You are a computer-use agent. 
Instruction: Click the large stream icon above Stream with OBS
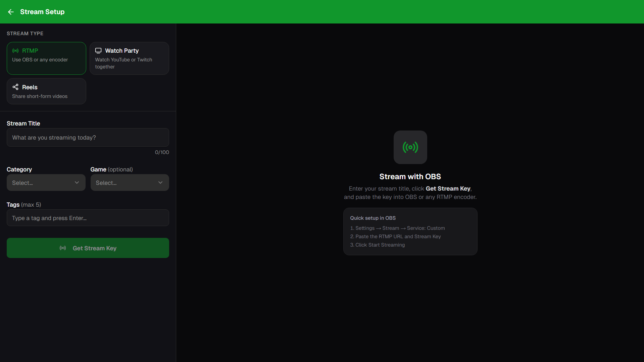(x=410, y=147)
